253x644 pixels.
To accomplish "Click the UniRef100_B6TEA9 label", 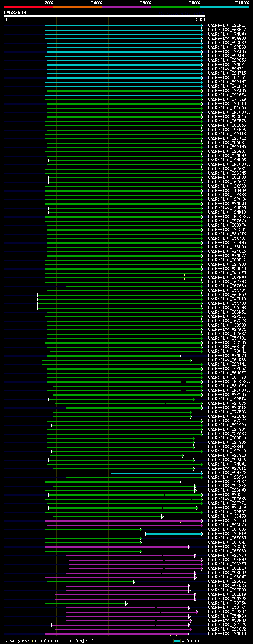I will pyautogui.click(x=227, y=295).
